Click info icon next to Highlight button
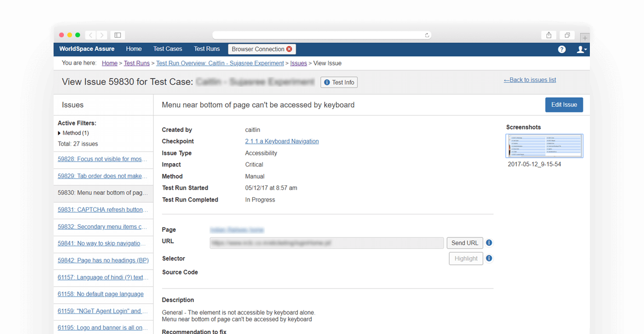Viewport: 644px width, 334px height. [489, 258]
